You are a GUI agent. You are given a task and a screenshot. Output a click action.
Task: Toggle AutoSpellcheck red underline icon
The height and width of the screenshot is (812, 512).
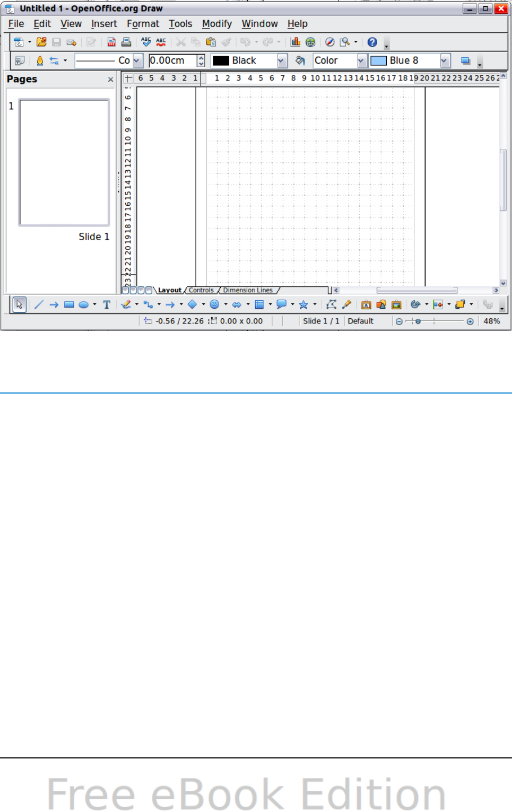coord(161,42)
